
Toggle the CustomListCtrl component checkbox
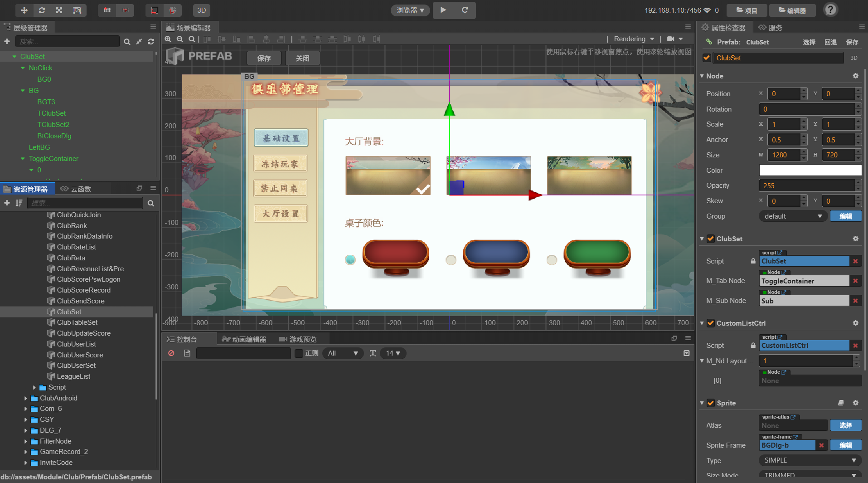click(x=711, y=323)
